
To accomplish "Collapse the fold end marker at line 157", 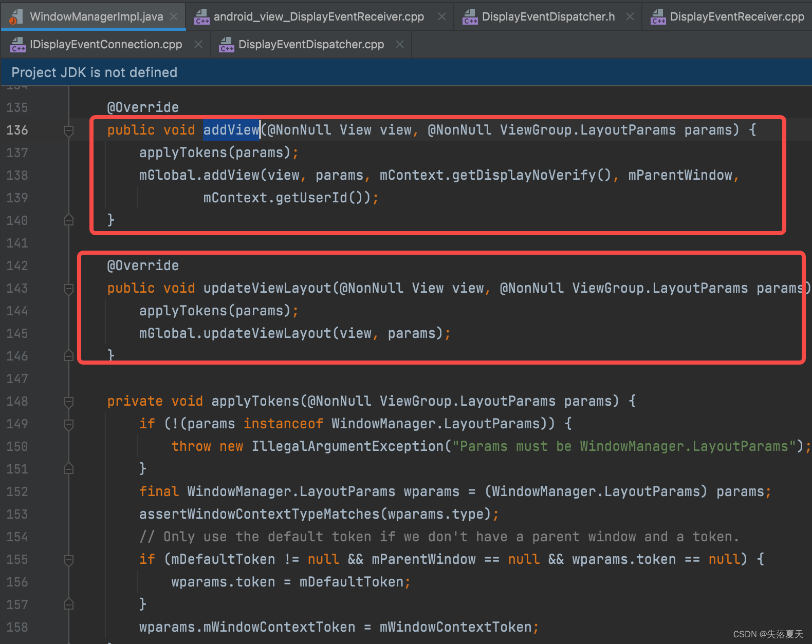I will pos(69,604).
